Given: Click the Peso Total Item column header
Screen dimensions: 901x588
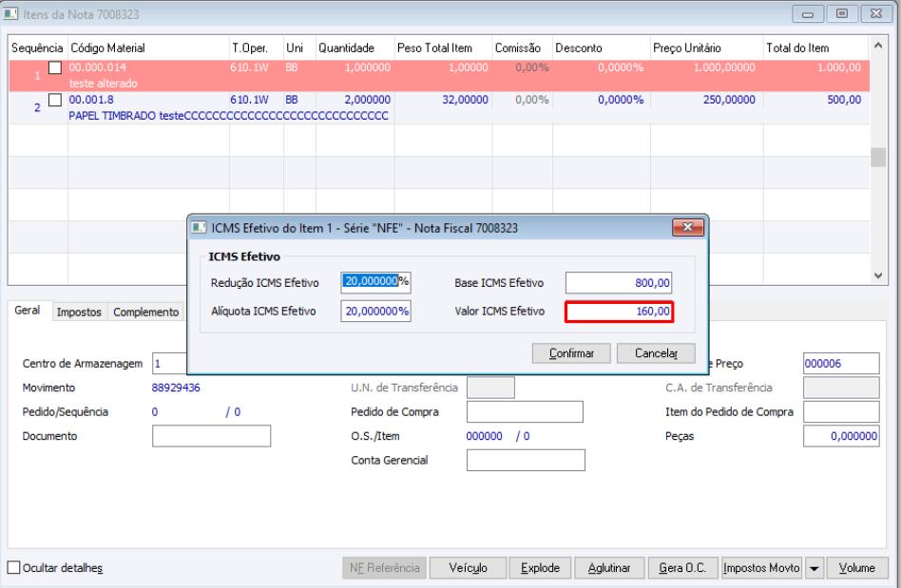Looking at the screenshot, I should tap(443, 48).
